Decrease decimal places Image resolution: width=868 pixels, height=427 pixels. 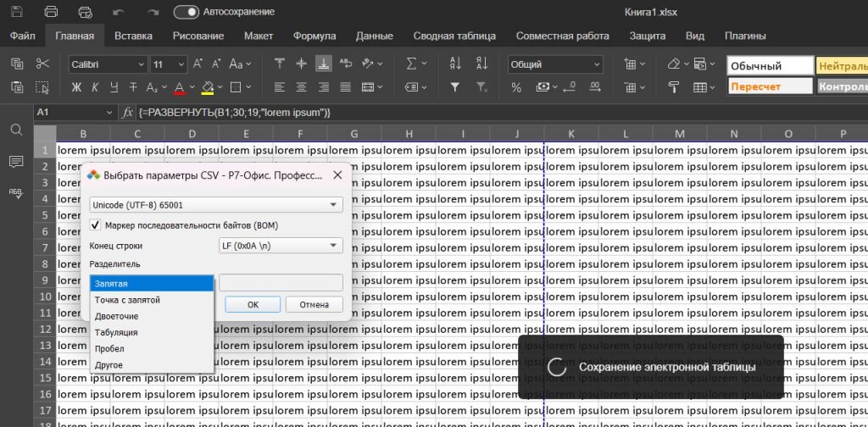[x=570, y=87]
